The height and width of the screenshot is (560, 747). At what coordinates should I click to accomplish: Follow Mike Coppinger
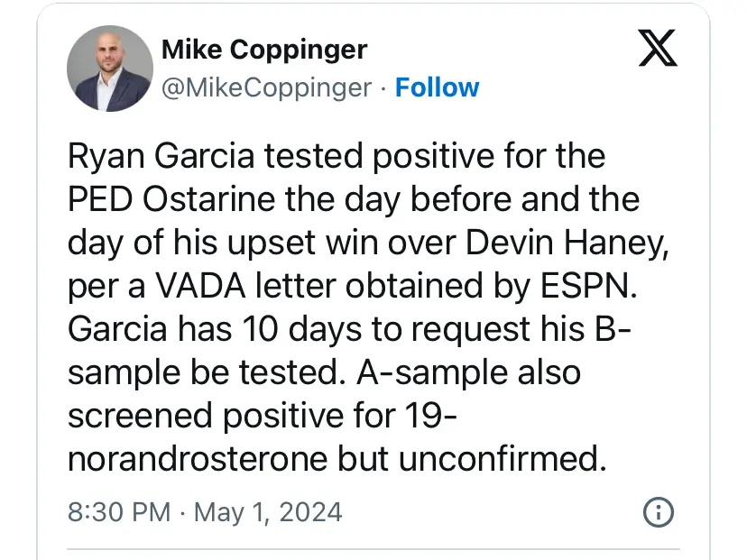click(x=438, y=87)
